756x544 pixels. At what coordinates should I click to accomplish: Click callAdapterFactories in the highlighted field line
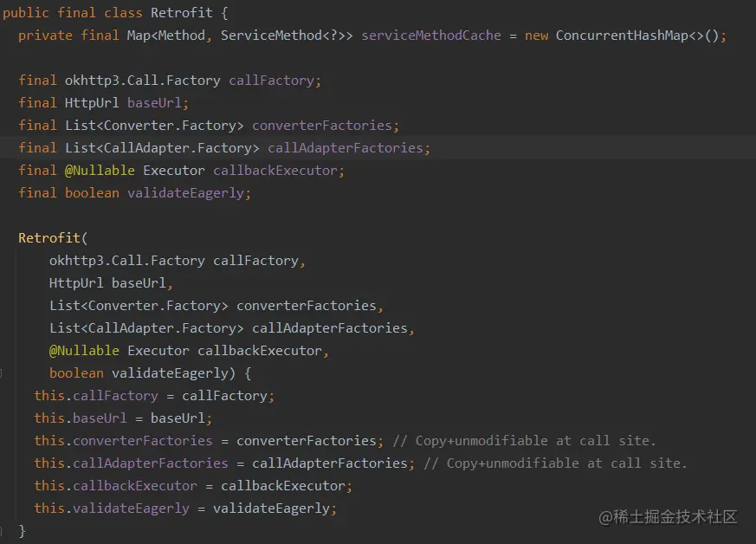pyautogui.click(x=346, y=148)
